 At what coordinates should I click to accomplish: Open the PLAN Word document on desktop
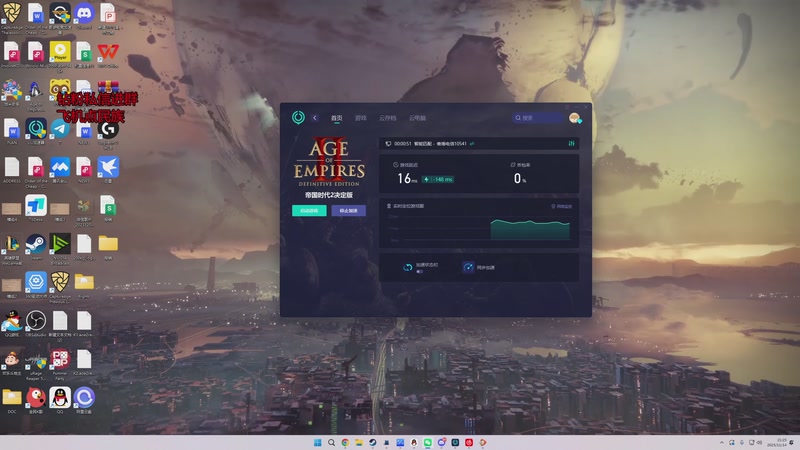(12, 129)
